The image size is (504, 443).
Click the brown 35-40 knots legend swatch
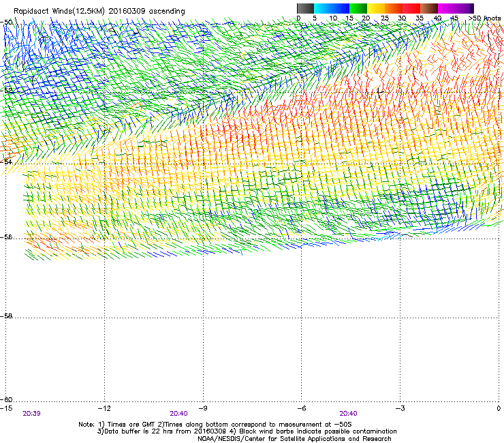[x=429, y=8]
